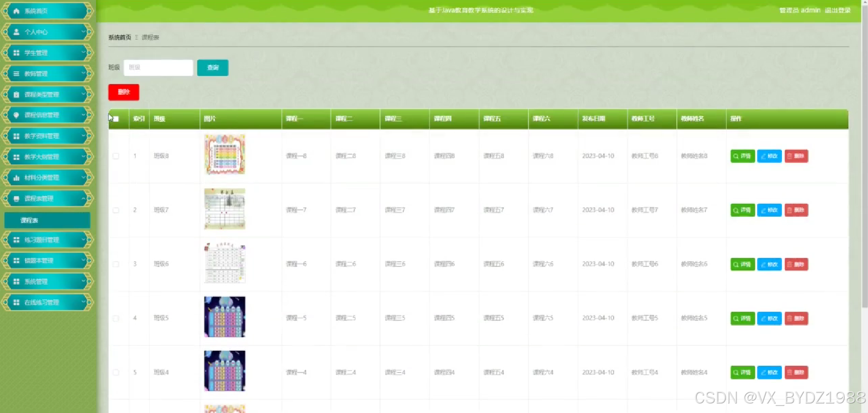Screen dimensions: 868x413
Task: Focus the 班级 search input field
Action: (158, 68)
